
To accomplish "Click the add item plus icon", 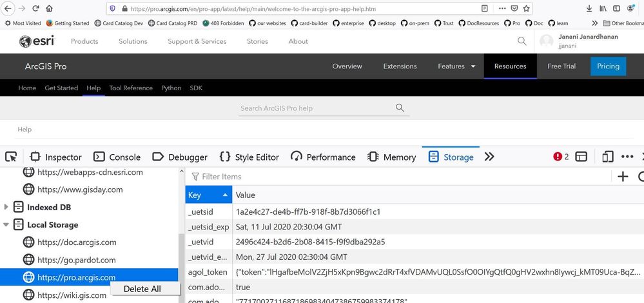I will (x=623, y=176).
